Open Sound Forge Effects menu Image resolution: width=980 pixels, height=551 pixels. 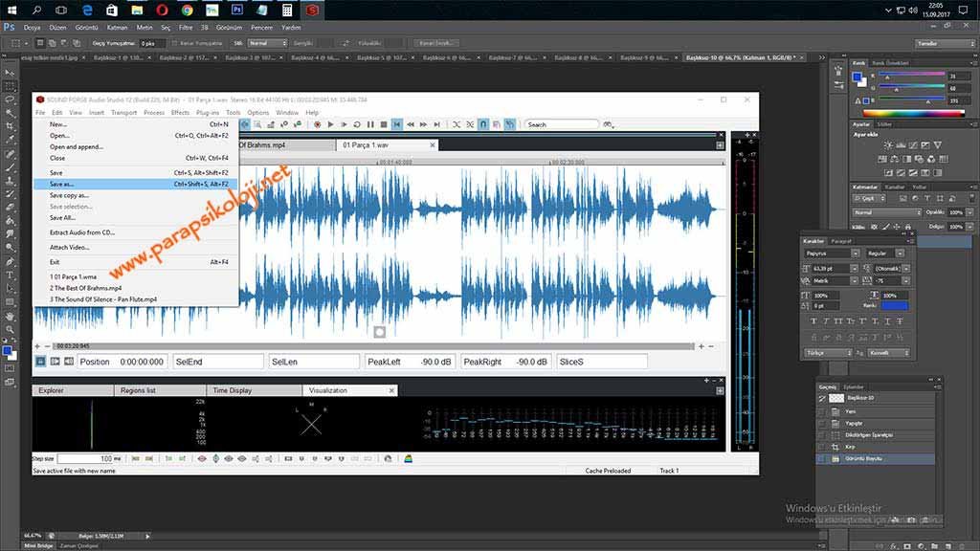point(180,113)
